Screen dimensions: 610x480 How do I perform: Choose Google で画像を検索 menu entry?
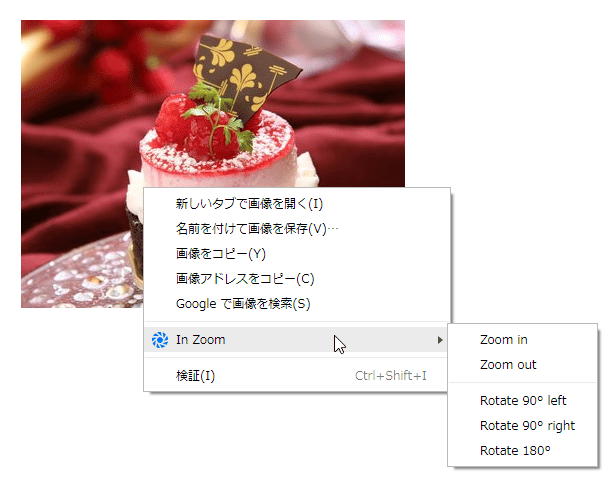243,303
